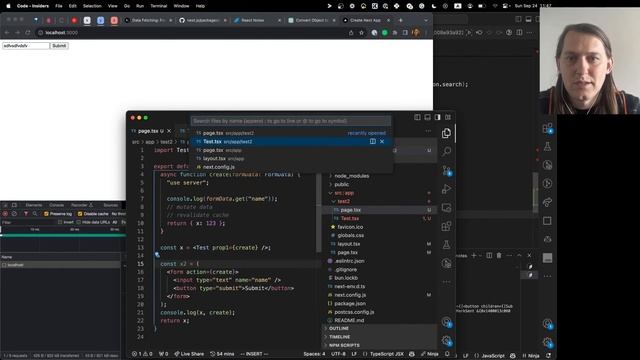640x360 pixels.
Task: Click UTF-8 encoding in the status bar
Action: click(338, 354)
